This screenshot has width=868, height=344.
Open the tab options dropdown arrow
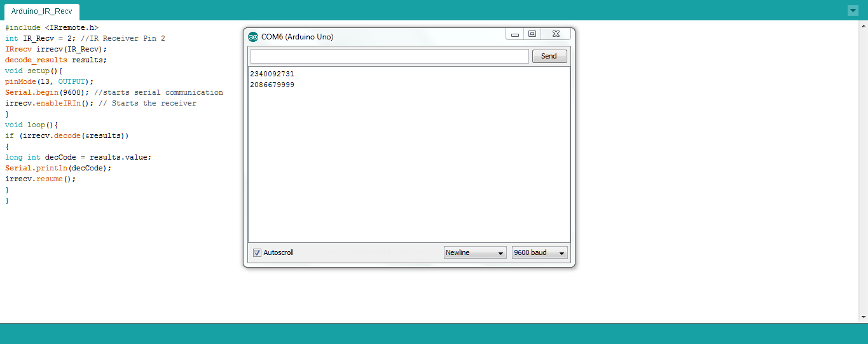pyautogui.click(x=853, y=11)
